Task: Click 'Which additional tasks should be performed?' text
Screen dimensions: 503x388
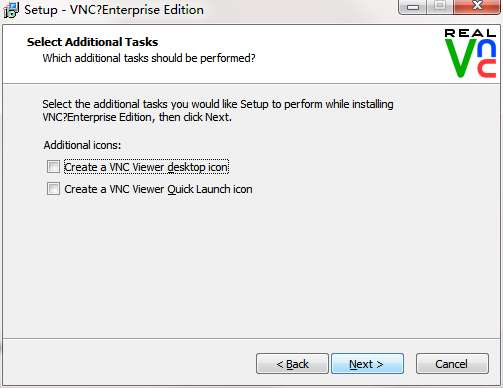Action: tap(149, 58)
